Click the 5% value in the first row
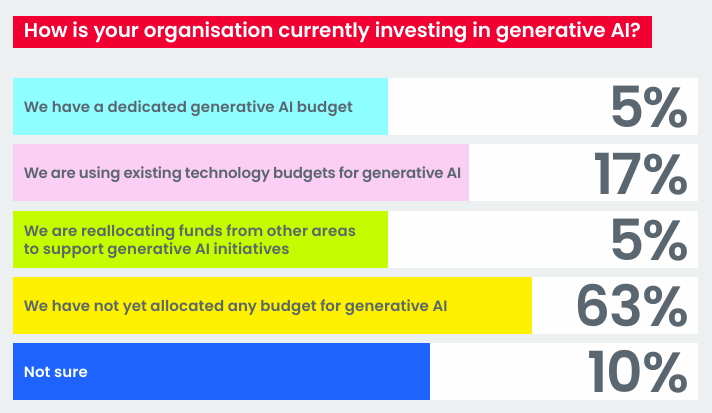 click(x=649, y=107)
